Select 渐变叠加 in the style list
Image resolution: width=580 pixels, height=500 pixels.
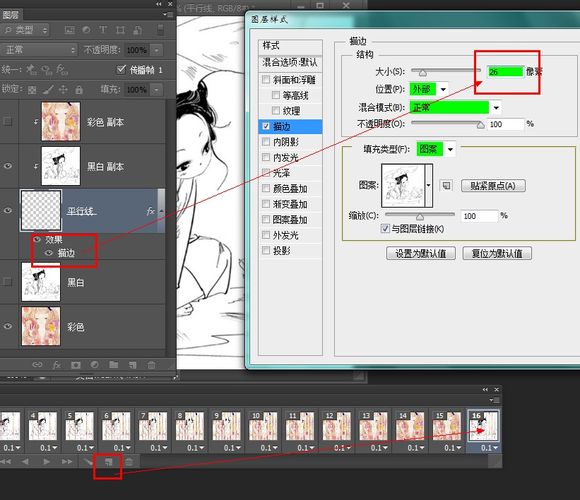click(x=290, y=204)
